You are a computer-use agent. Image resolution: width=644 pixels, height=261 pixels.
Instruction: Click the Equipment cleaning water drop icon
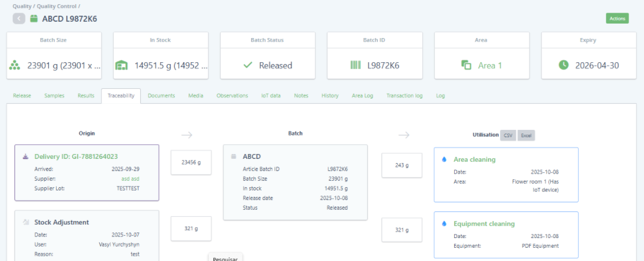444,224
